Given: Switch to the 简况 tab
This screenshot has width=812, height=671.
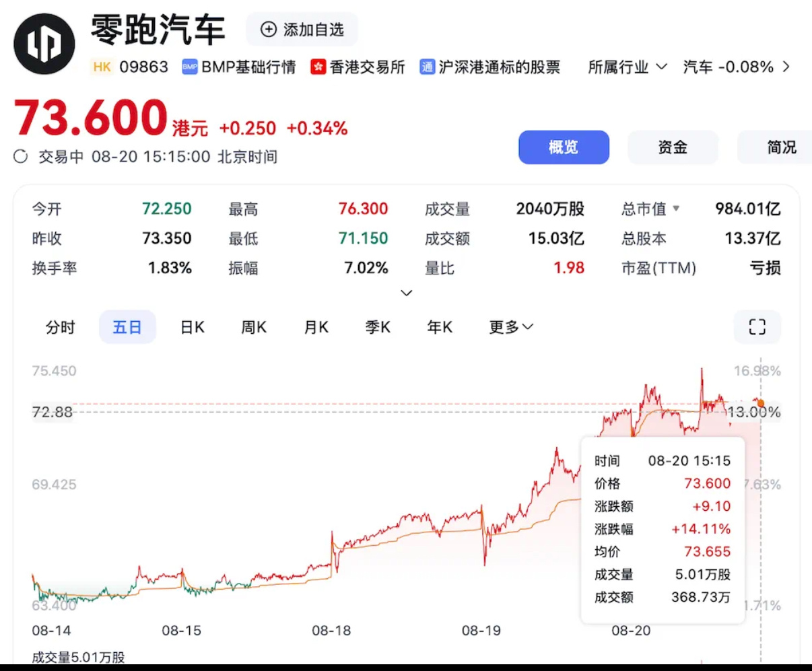Looking at the screenshot, I should pos(776,147).
